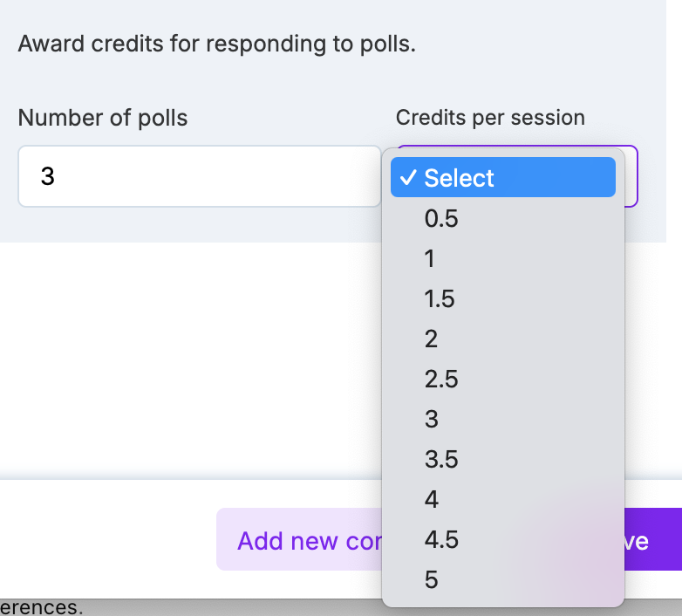Choose 0.5 credits per session
Image resolution: width=682 pixels, height=616 pixels.
(x=441, y=218)
